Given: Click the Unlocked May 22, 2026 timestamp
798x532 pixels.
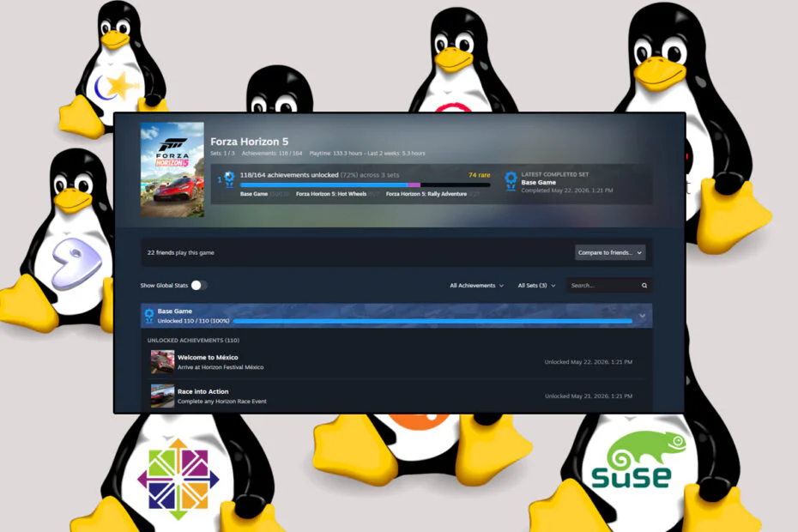Looking at the screenshot, I should [x=589, y=362].
